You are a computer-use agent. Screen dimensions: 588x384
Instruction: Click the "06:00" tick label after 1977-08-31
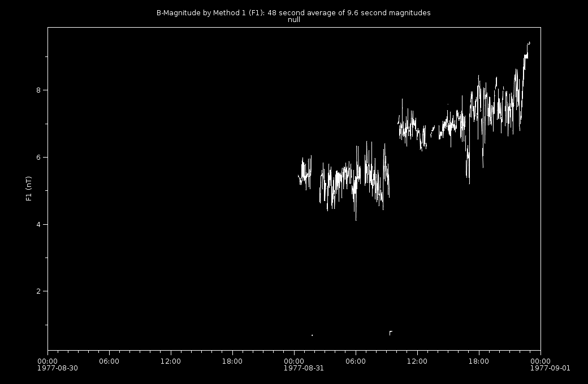[356, 361]
